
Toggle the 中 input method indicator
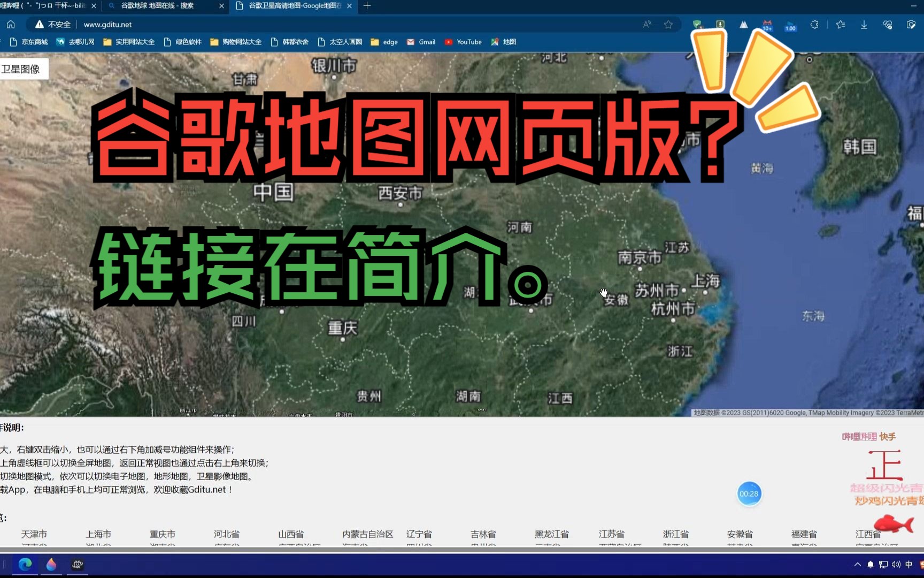pos(909,564)
